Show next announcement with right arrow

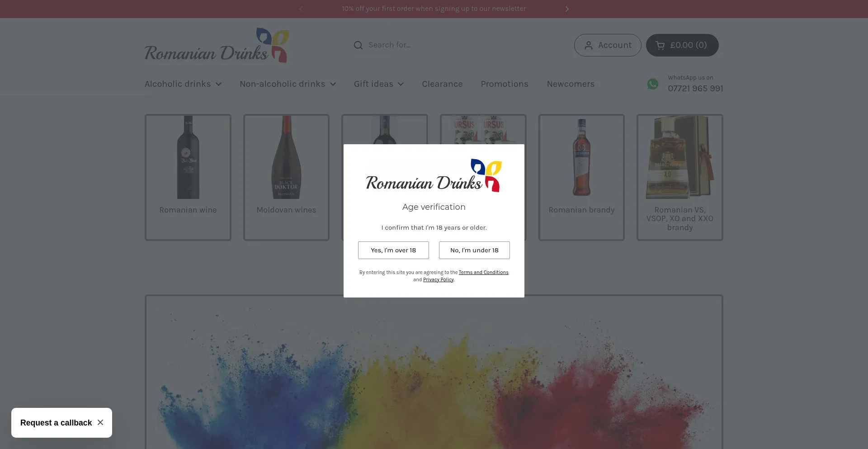click(567, 9)
